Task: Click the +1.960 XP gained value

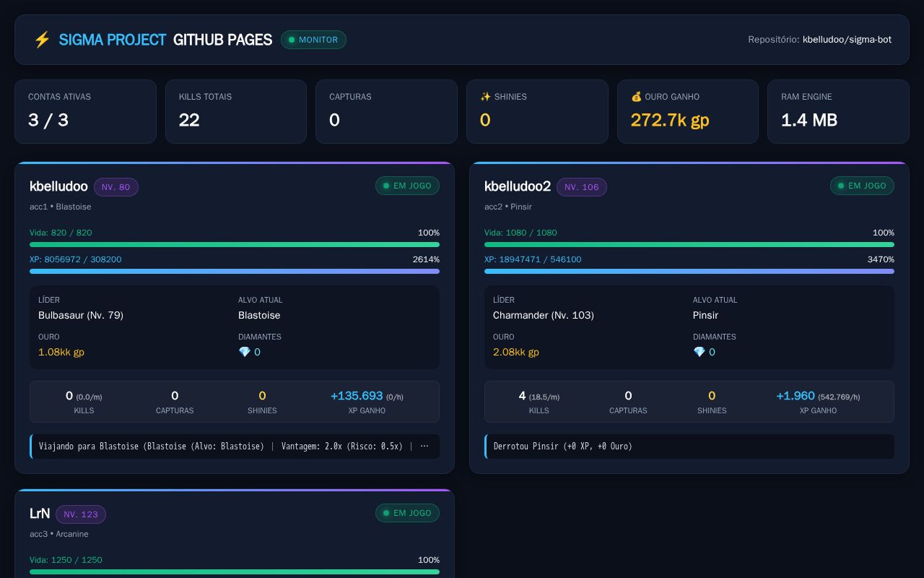Action: [796, 396]
